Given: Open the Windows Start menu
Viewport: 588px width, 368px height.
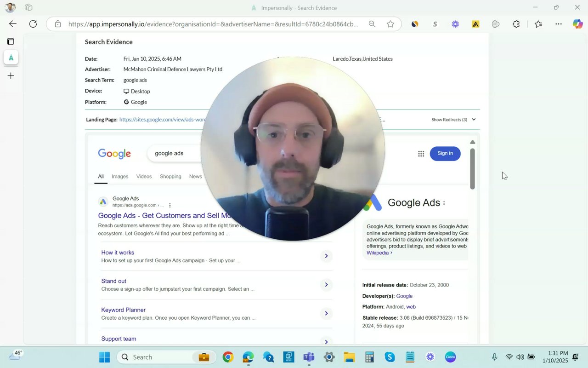Looking at the screenshot, I should click(104, 357).
